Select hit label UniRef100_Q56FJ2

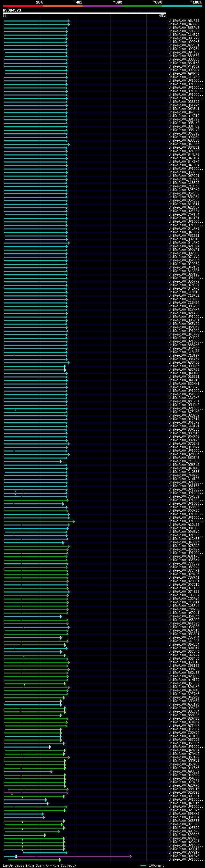click(184, 465)
